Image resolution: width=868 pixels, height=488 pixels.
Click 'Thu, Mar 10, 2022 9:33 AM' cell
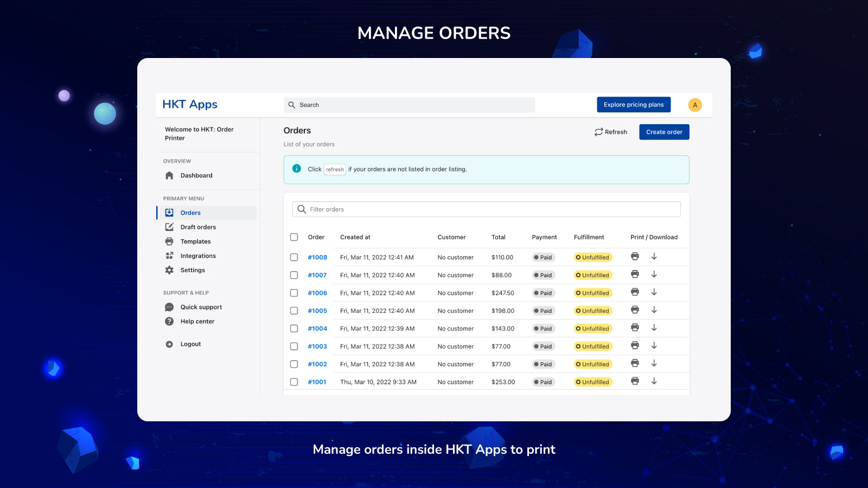[x=378, y=382]
